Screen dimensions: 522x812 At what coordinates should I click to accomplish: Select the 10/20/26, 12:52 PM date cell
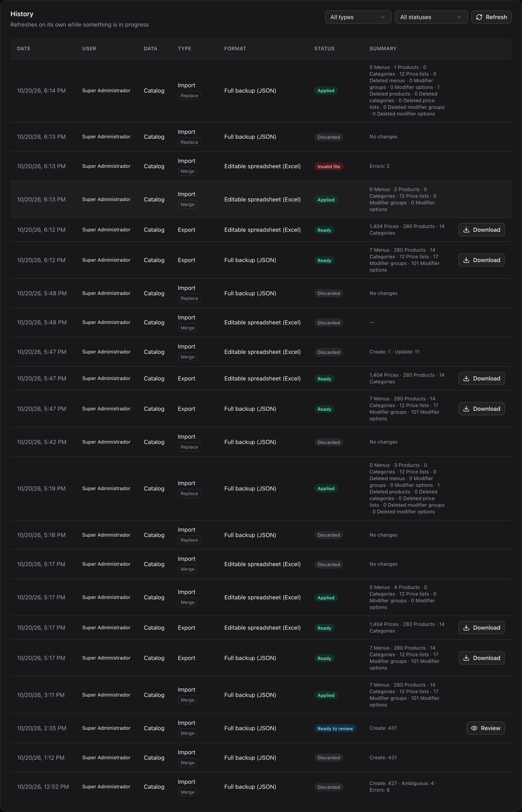(x=43, y=787)
